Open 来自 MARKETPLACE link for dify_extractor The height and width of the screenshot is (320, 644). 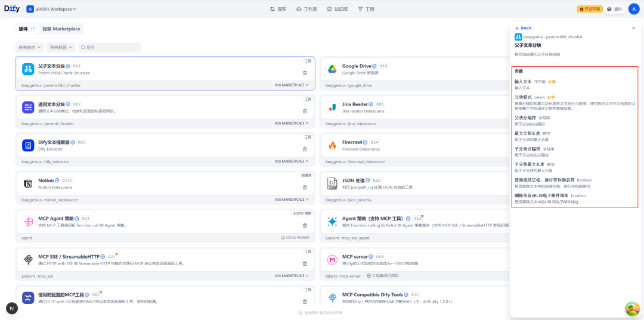point(292,161)
